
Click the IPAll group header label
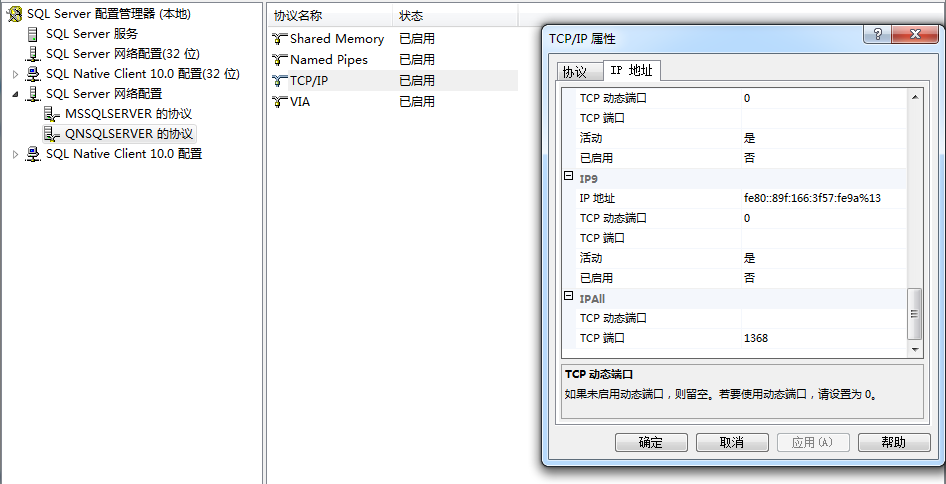pos(592,298)
